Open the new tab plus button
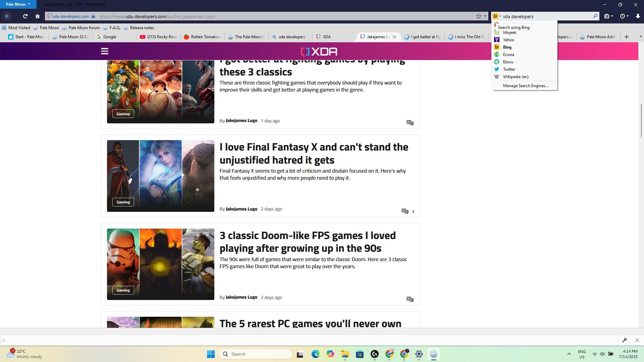This screenshot has width=644, height=362. [626, 37]
